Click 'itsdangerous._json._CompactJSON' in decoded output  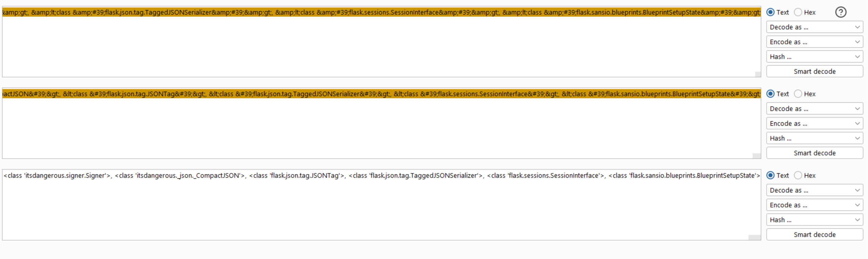click(189, 176)
